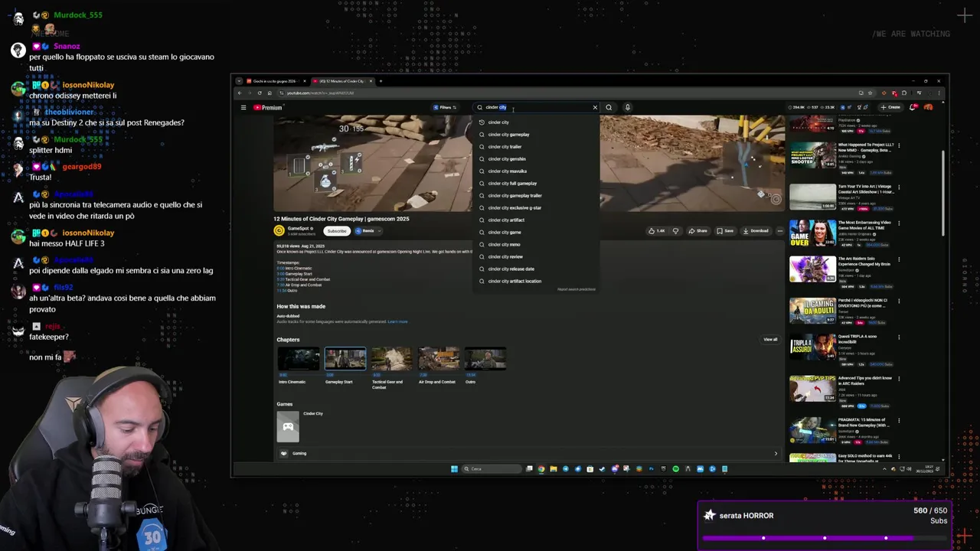980x551 pixels.
Task: Click the Download button under the video
Action: [x=756, y=230]
